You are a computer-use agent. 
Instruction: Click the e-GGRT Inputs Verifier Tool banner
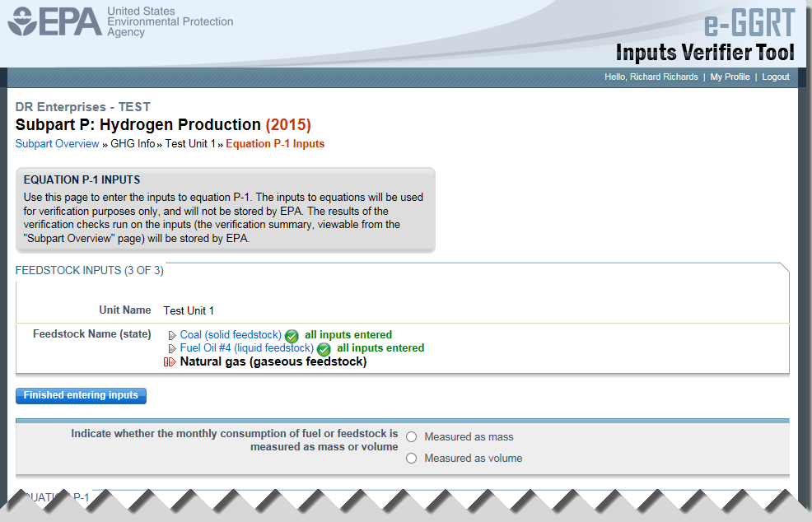coord(704,35)
